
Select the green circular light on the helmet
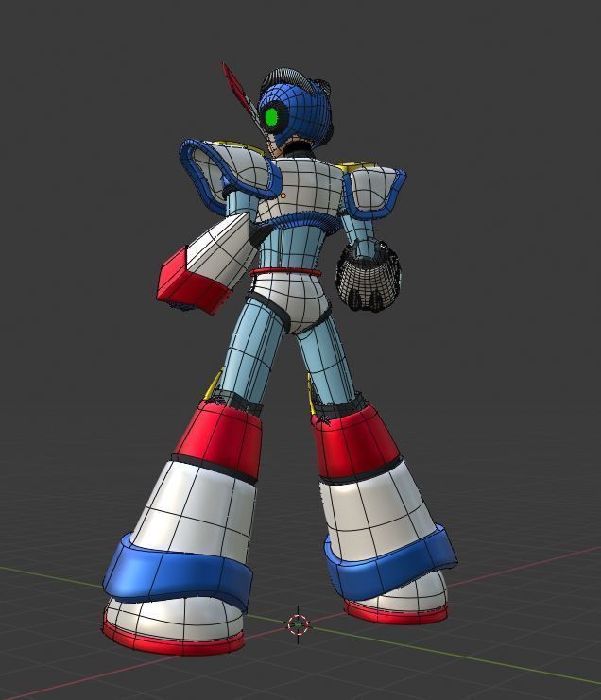(271, 117)
